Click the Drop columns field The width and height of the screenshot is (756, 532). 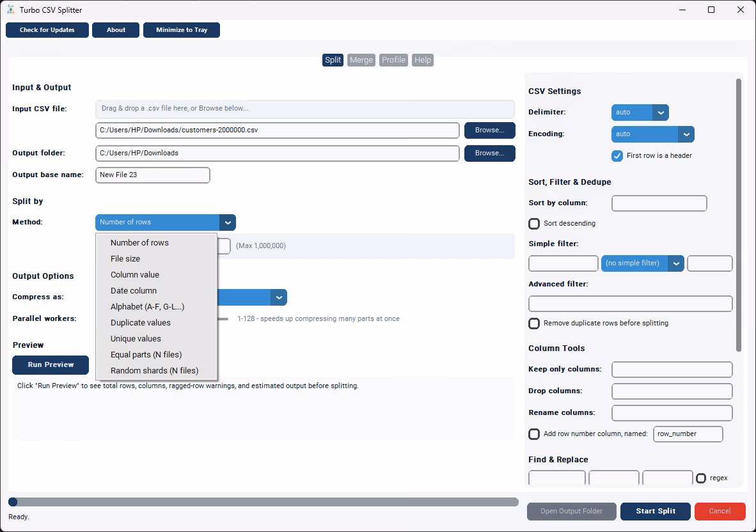coord(672,391)
